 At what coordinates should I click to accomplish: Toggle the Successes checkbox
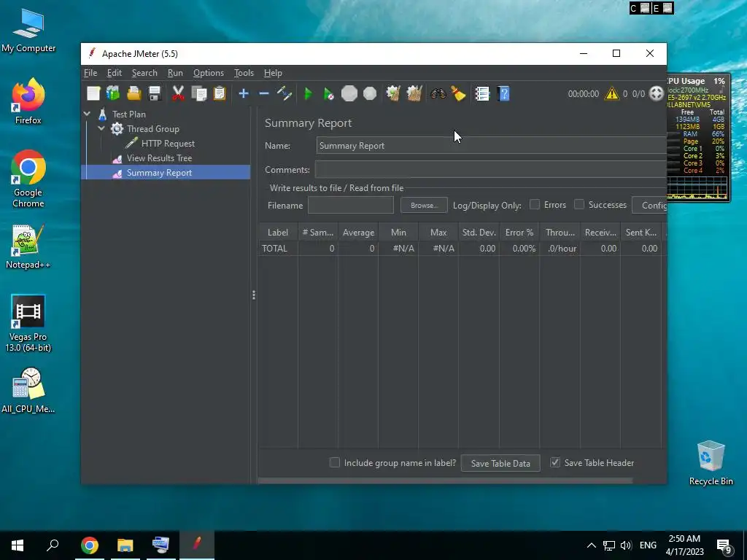point(578,204)
